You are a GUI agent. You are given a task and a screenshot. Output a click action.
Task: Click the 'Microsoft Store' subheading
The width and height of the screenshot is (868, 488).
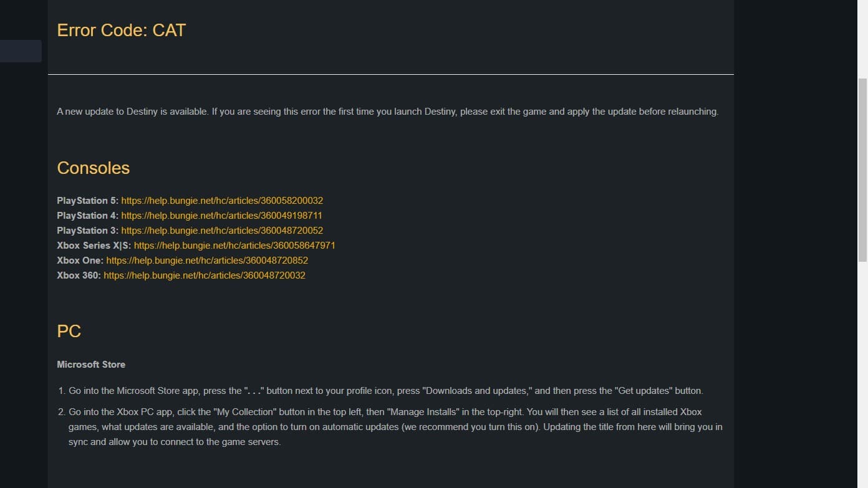tap(91, 365)
